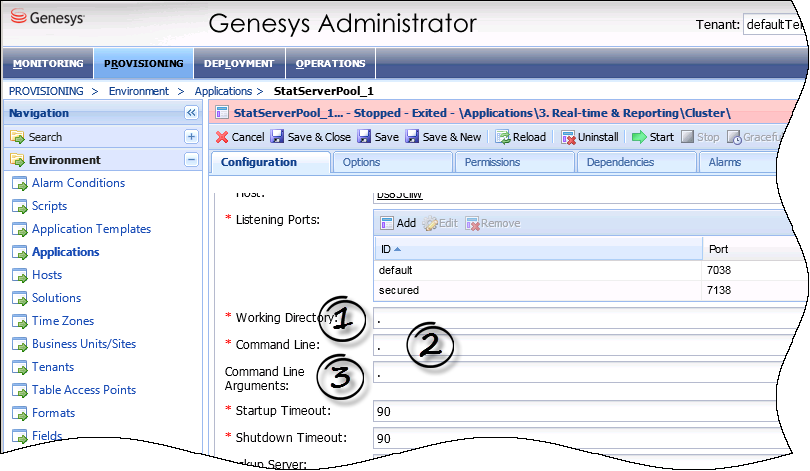Viewport: 810px width, 471px height.
Task: Click the Cancel icon in toolbar
Action: (222, 137)
